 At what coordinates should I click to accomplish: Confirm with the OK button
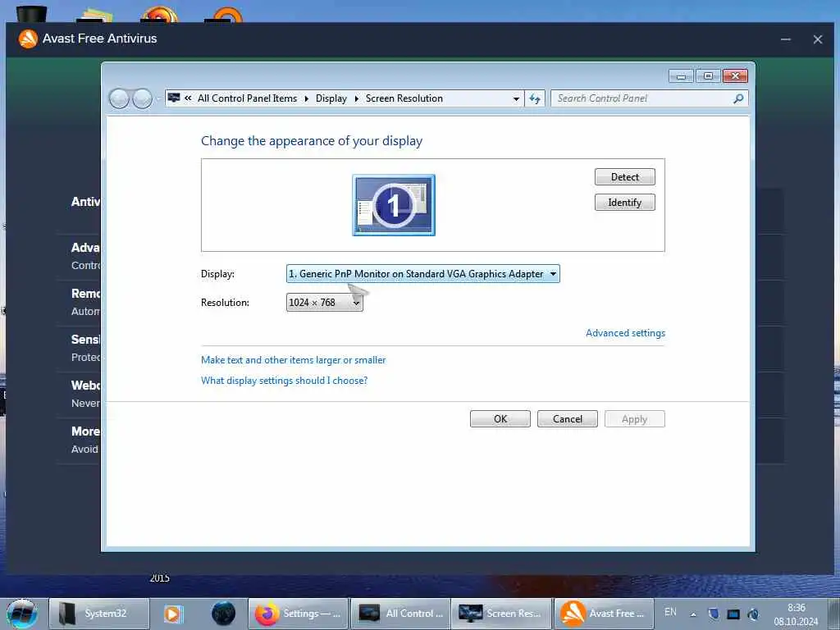pos(500,419)
